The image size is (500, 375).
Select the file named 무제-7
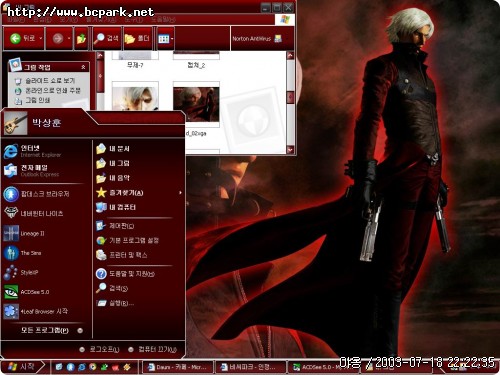135,65
